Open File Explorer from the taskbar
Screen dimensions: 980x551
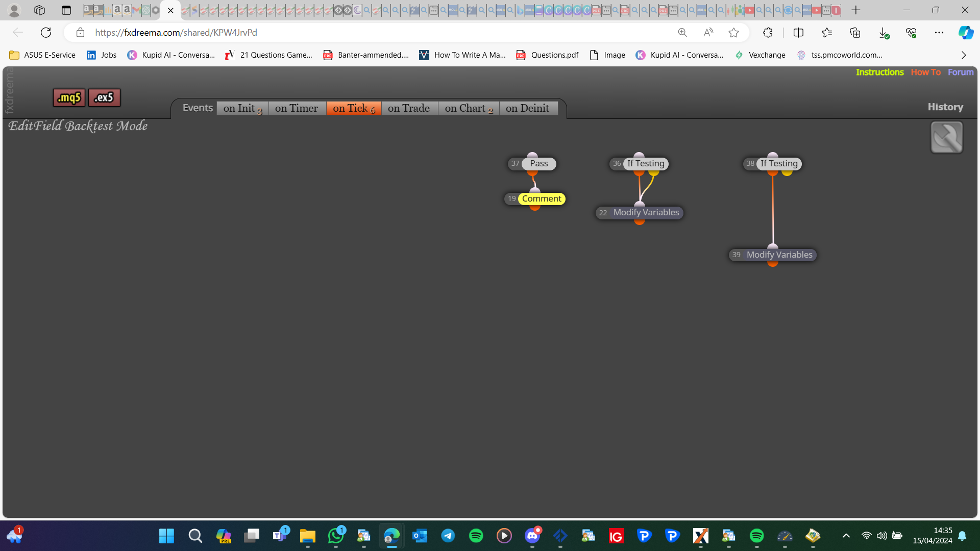click(x=307, y=536)
